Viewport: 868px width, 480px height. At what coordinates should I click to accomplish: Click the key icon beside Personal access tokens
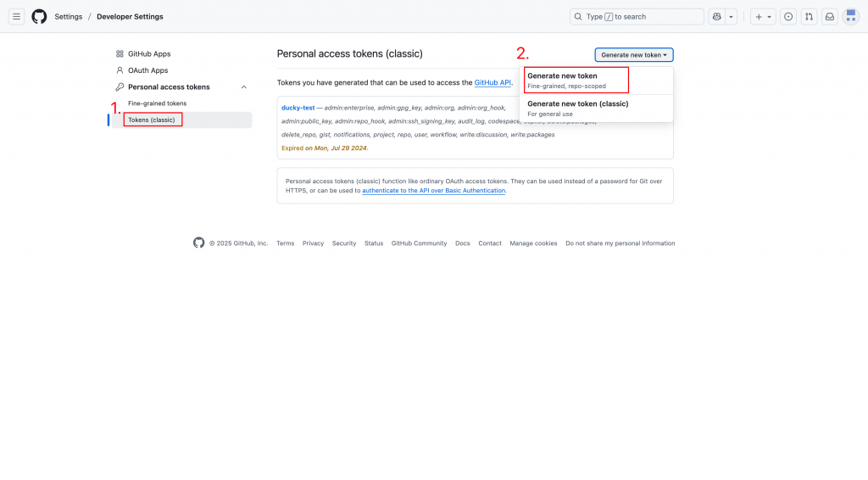click(120, 87)
